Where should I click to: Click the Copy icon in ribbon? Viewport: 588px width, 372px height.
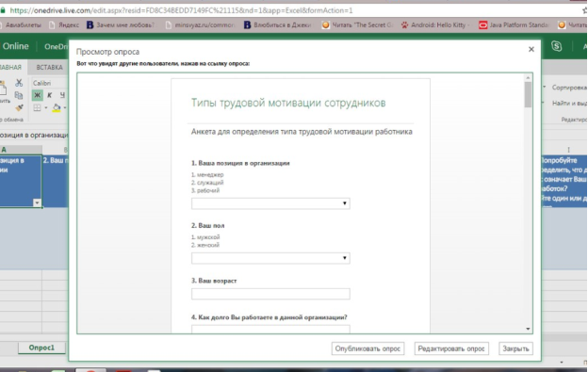point(19,95)
